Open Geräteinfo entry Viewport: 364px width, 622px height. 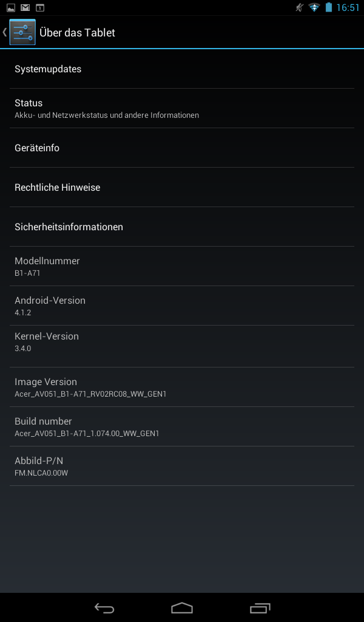click(182, 148)
